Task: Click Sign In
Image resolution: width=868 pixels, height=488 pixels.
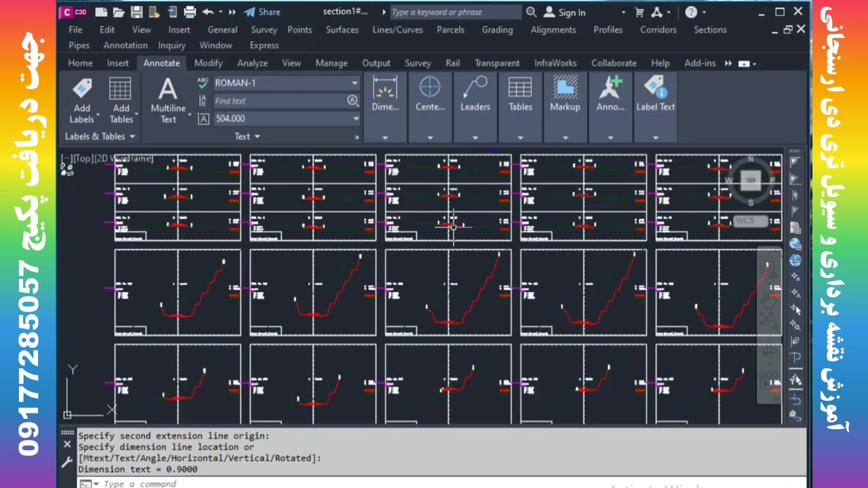Action: click(x=565, y=12)
